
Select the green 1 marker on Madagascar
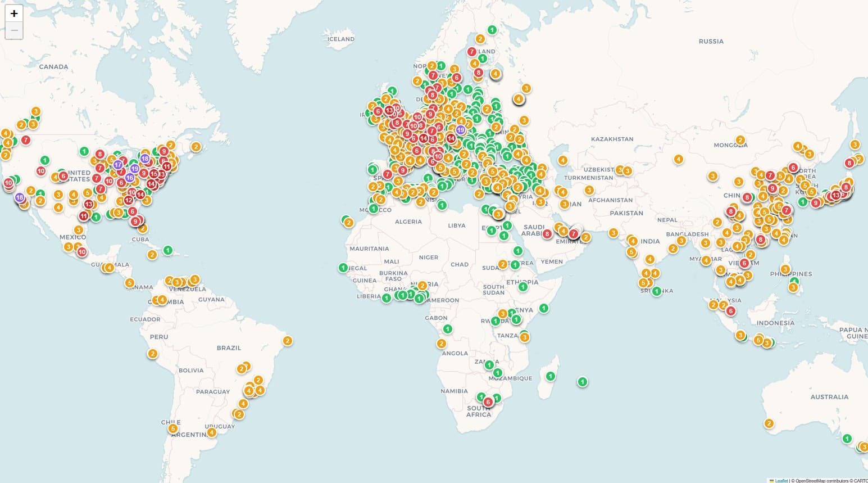click(x=551, y=376)
